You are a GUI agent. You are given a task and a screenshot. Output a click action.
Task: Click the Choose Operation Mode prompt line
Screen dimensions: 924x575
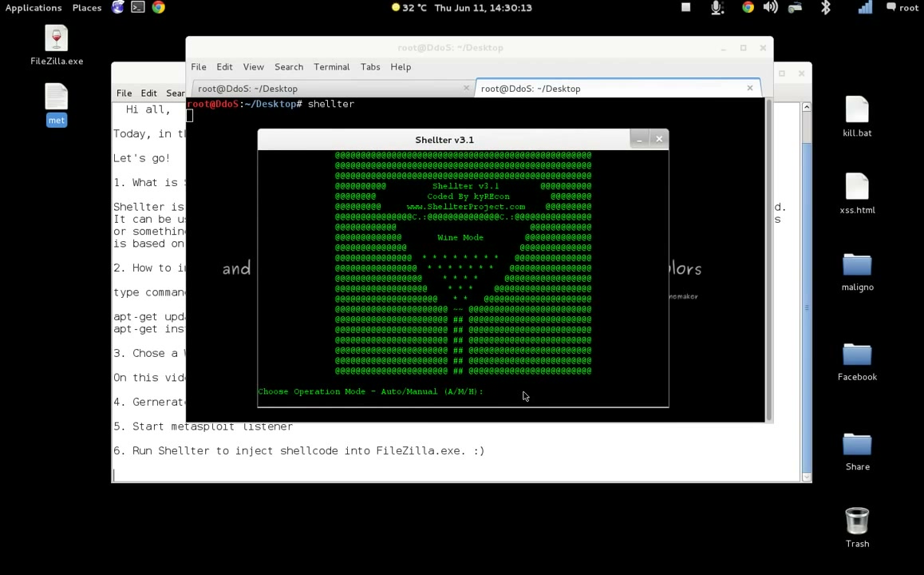(371, 391)
